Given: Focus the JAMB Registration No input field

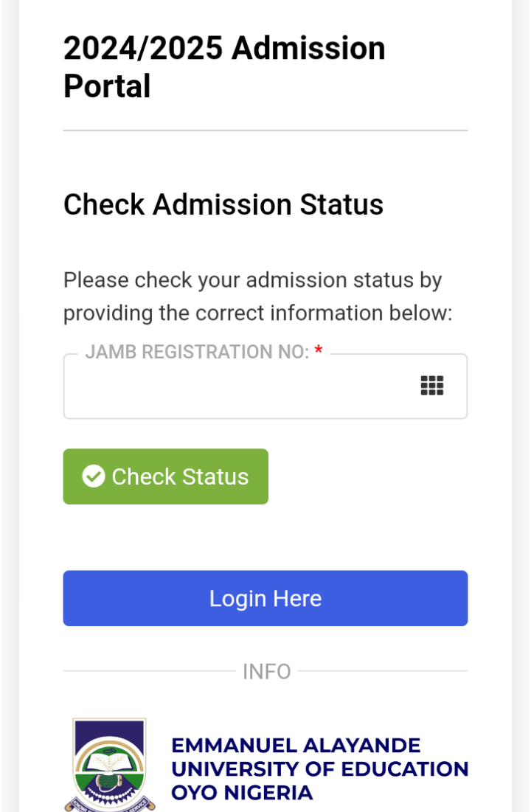Looking at the screenshot, I should [x=236, y=387].
